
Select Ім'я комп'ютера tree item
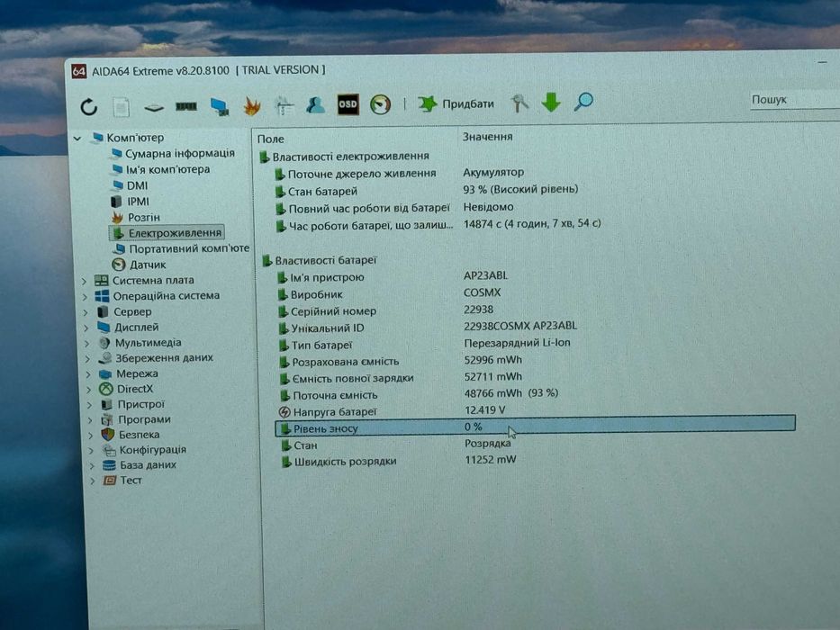[161, 170]
